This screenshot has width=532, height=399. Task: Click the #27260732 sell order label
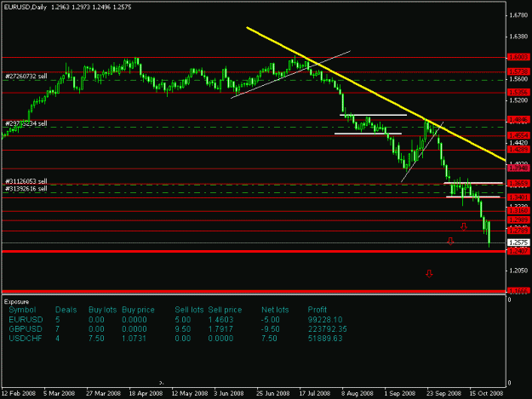(26, 77)
